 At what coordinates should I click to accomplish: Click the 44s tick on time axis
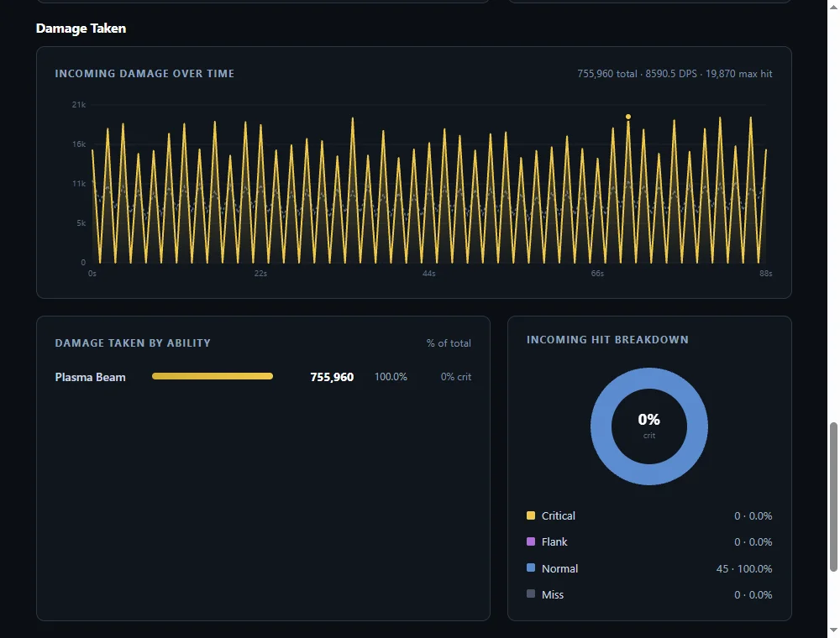tap(429, 274)
